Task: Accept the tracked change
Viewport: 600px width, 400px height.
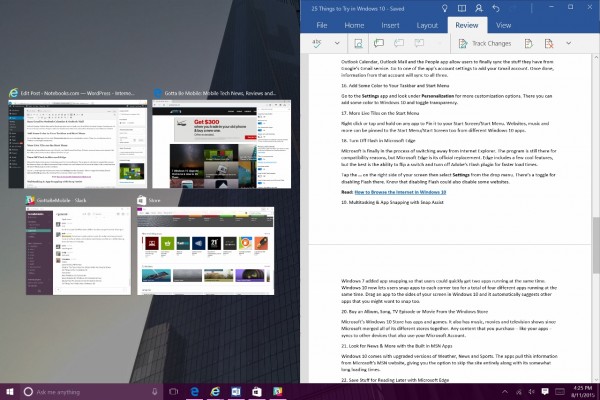Action: click(x=528, y=44)
